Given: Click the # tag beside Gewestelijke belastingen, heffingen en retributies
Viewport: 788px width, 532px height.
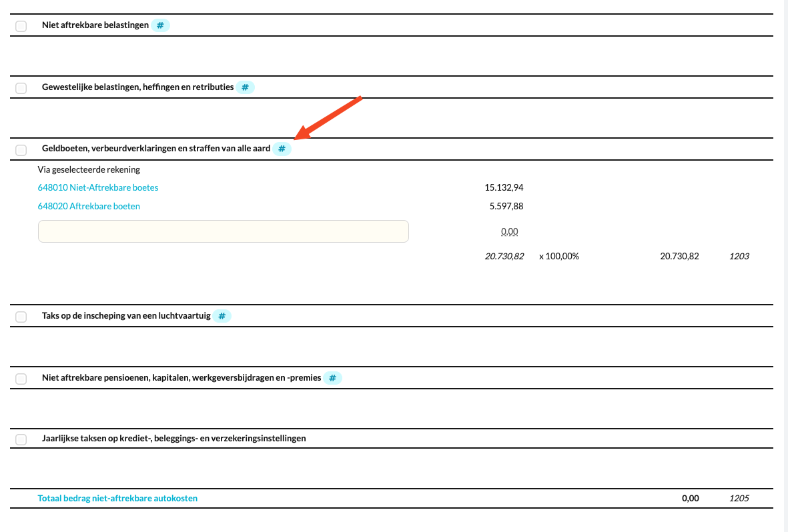Looking at the screenshot, I should pos(246,87).
